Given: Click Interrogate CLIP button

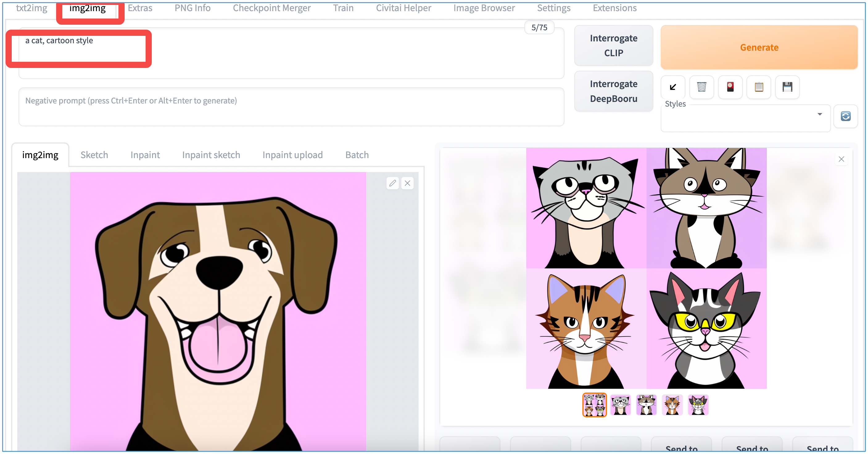Looking at the screenshot, I should click(613, 45).
